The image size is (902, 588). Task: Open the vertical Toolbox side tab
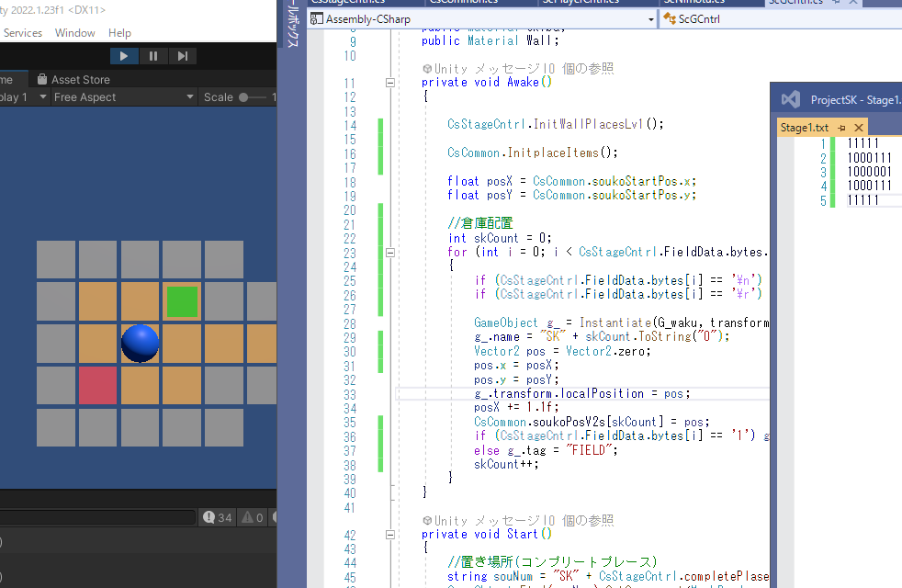(292, 24)
